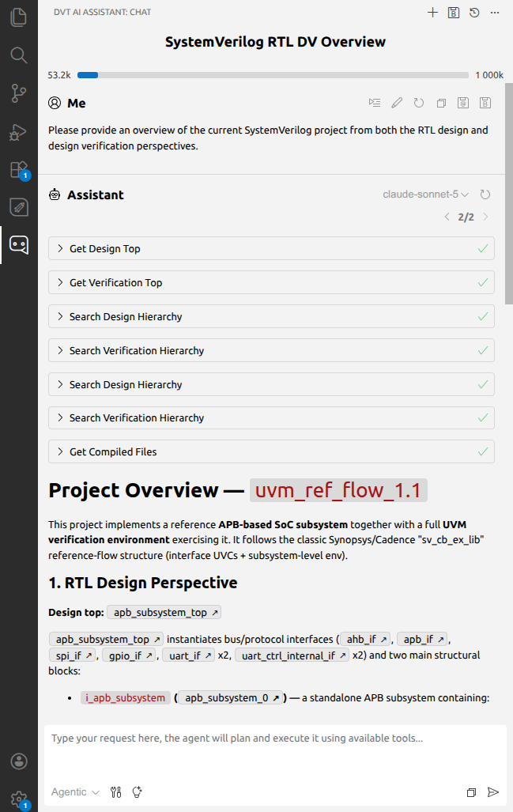The height and width of the screenshot is (812, 513).
Task: Open the gpio_if link
Action: pos(130,655)
